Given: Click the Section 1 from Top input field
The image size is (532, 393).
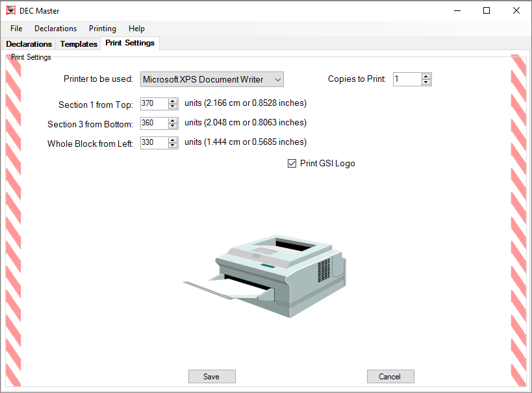Looking at the screenshot, I should 154,104.
